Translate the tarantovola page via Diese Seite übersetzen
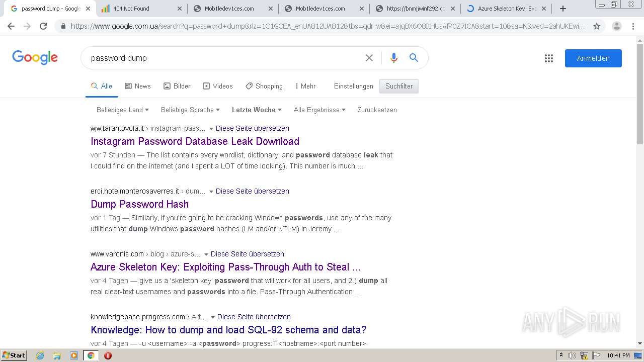Viewport: 644px width, 362px height. coord(253,128)
